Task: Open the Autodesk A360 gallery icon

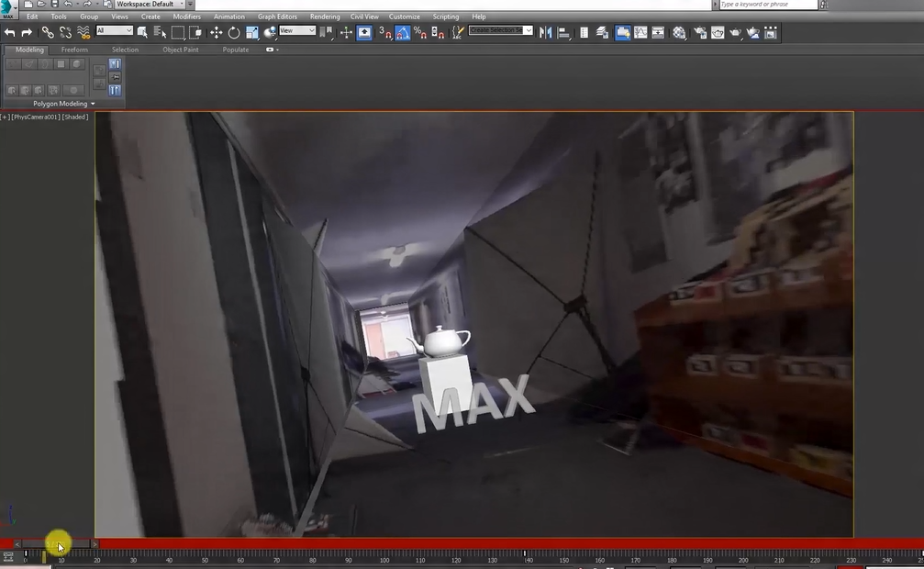Action: 771,32
